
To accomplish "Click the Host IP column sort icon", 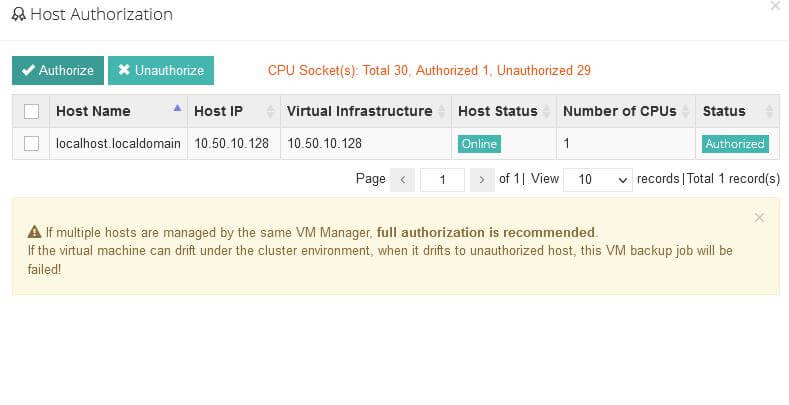I will [x=270, y=111].
